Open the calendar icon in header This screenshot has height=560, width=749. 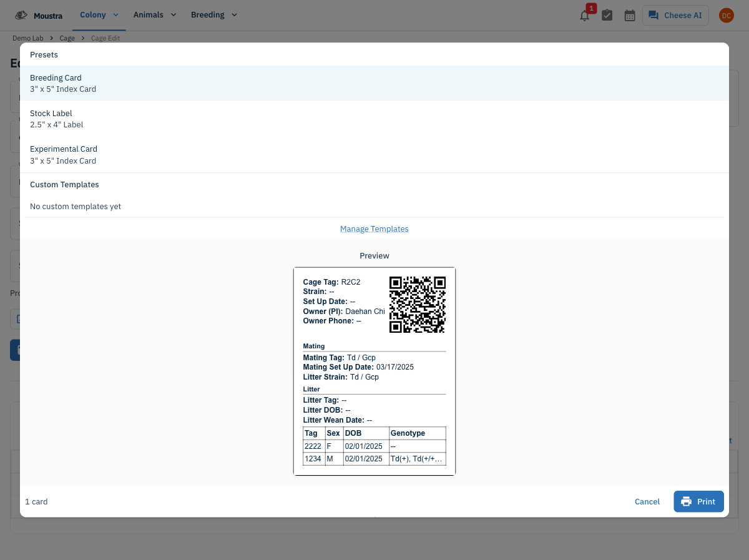click(630, 16)
